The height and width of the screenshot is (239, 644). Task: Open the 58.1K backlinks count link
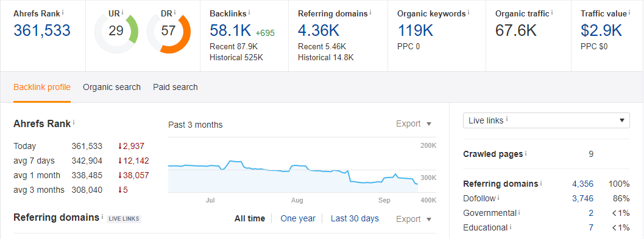pyautogui.click(x=230, y=31)
